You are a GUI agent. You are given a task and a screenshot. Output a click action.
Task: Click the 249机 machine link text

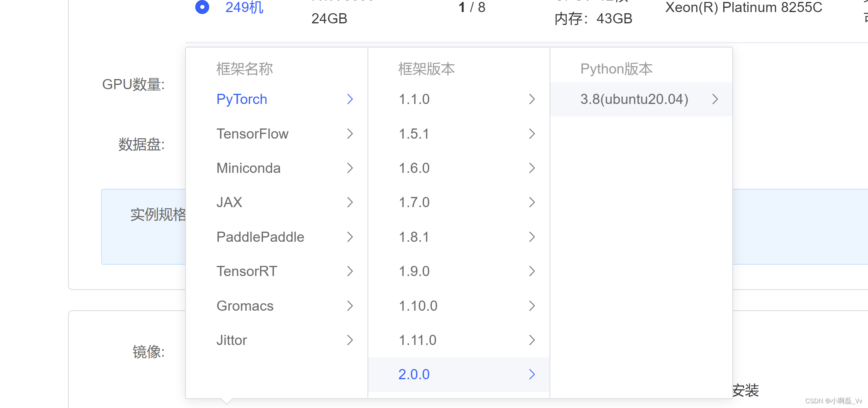[x=244, y=7]
